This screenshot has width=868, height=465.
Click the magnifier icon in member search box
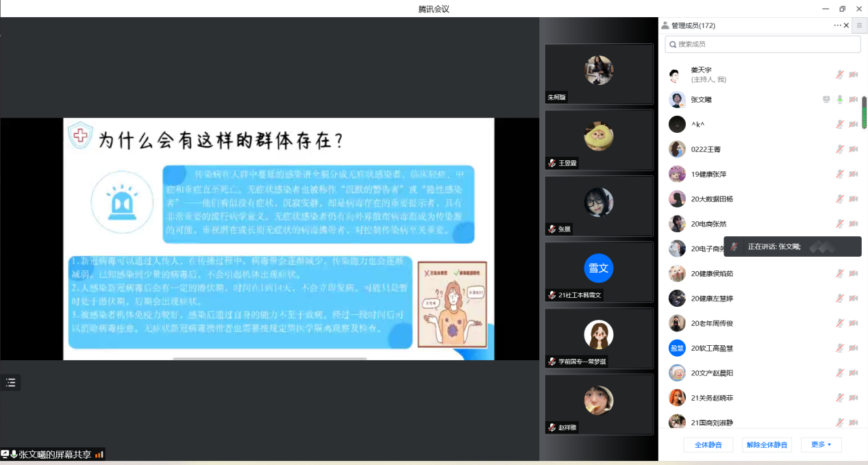tap(673, 45)
